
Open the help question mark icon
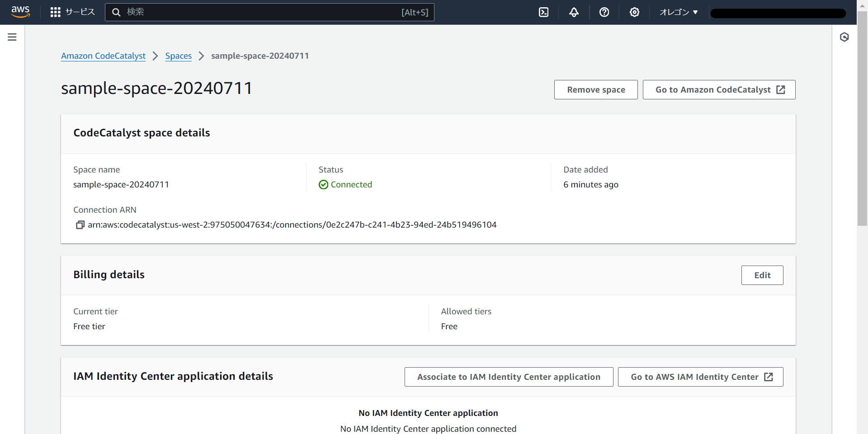[604, 12]
